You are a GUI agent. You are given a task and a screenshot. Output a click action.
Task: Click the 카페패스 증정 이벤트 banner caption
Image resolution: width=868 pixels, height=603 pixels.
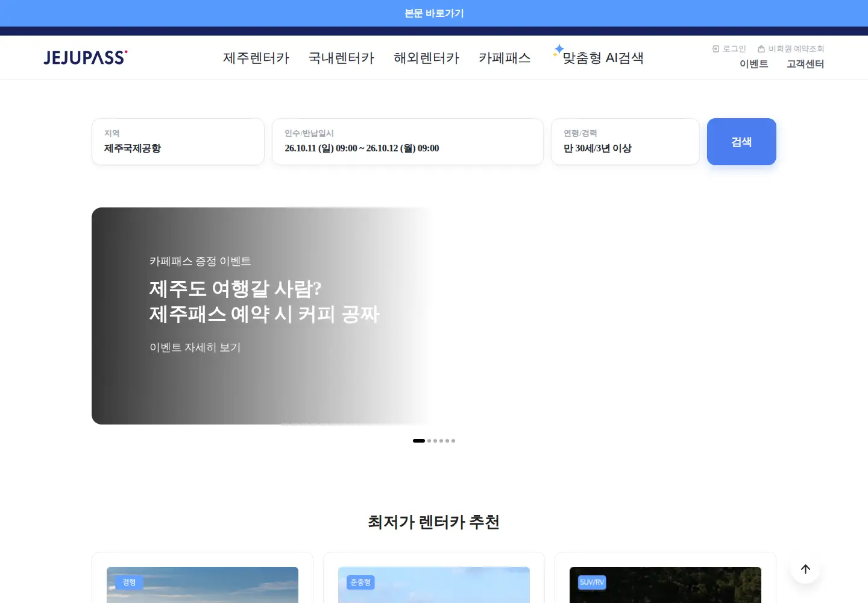[x=200, y=261]
